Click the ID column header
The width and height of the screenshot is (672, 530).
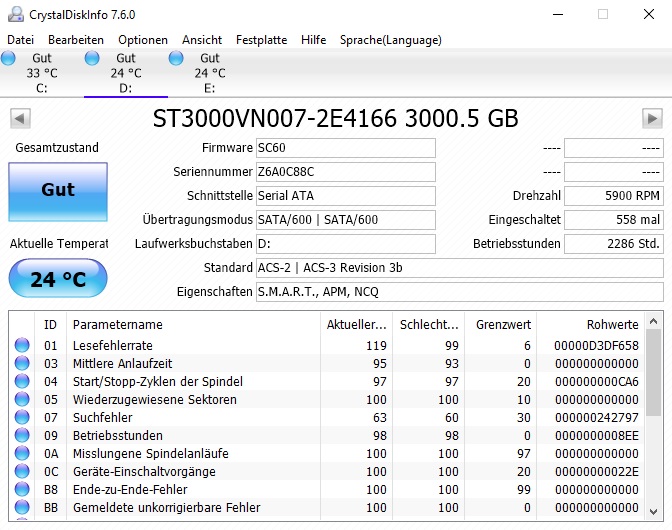coord(50,325)
